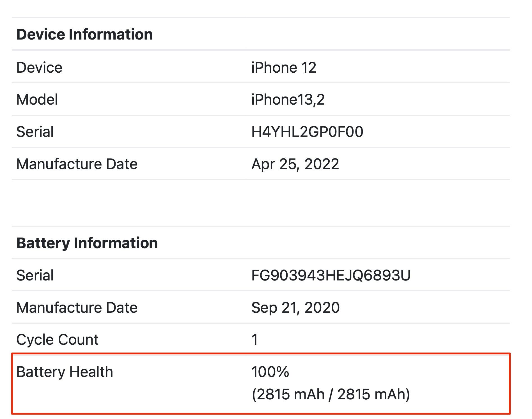Viewport: 532px width, 419px height.
Task: Click the Device label
Action: [x=39, y=68]
